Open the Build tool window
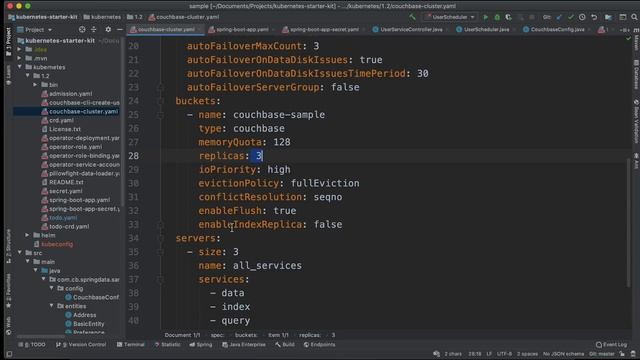640x360 pixels. tap(285, 344)
